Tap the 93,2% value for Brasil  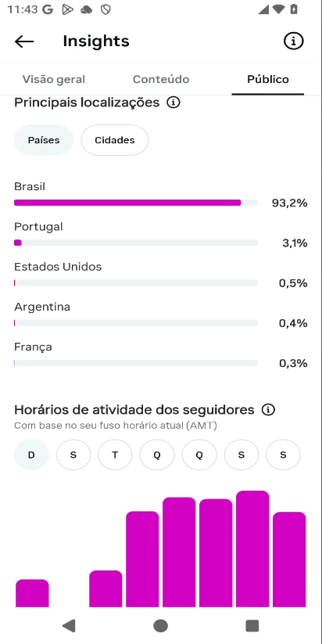coord(290,203)
